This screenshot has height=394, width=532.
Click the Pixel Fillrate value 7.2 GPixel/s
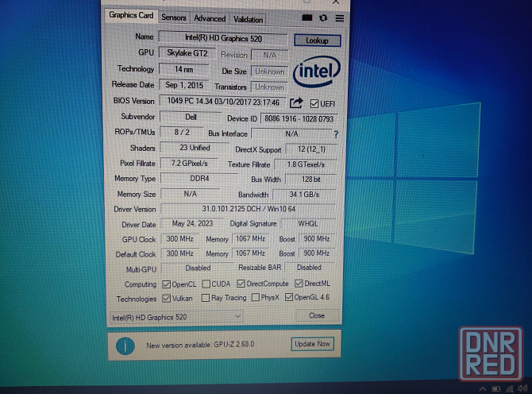[189, 163]
